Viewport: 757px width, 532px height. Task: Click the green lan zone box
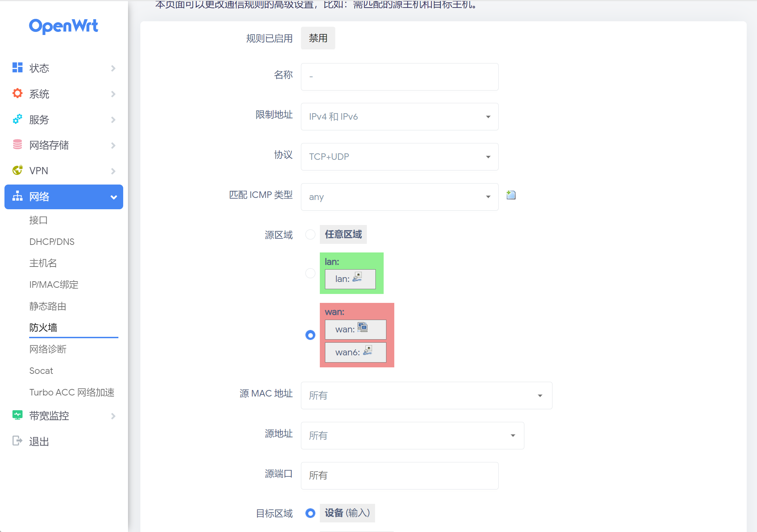point(351,273)
